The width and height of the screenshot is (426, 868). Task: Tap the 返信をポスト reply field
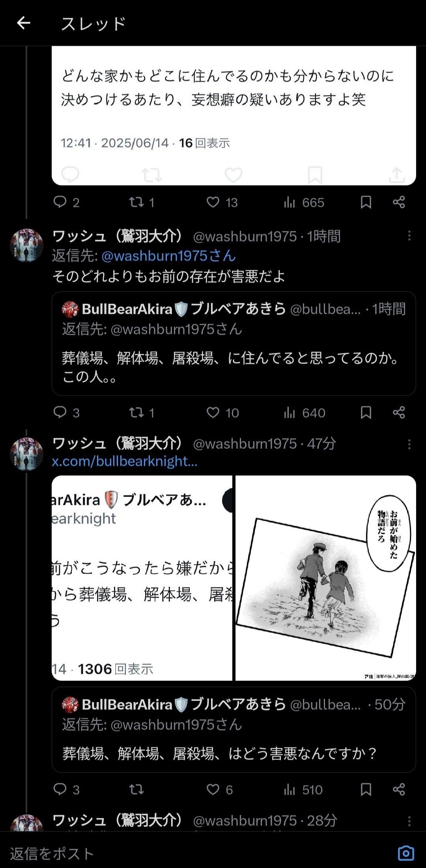tap(197, 853)
